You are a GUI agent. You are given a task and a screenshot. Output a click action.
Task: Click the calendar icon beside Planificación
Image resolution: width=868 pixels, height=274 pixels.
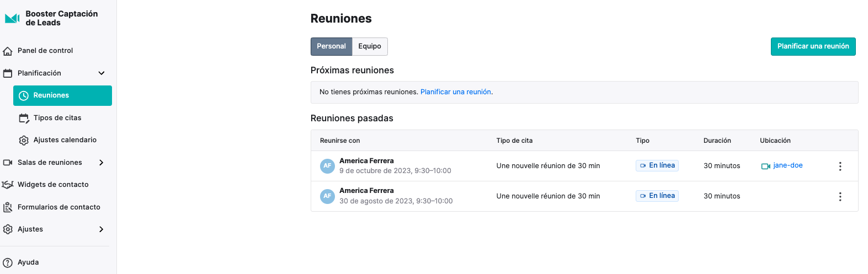pos(8,73)
